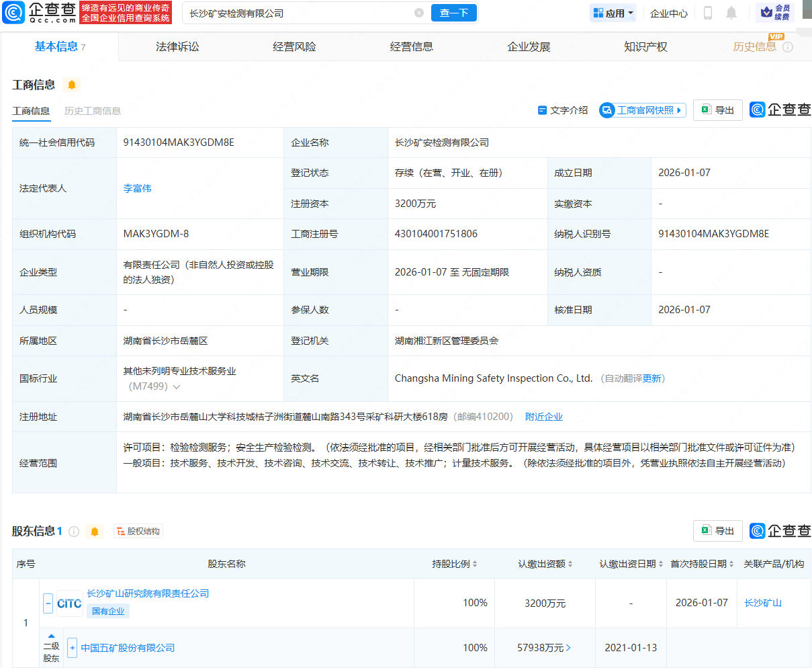The width and height of the screenshot is (812, 668).
Task: Open the 应用 dropdown menu
Action: coord(613,13)
